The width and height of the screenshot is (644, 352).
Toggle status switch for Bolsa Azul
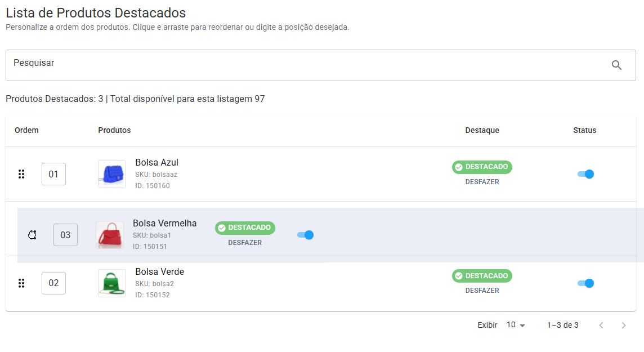[x=585, y=174]
